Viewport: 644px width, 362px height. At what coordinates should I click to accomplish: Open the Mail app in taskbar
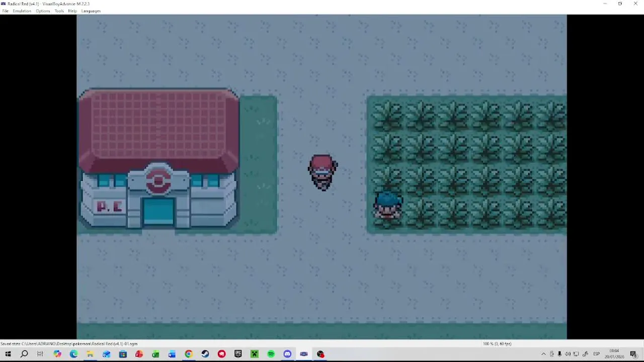pos(106,354)
